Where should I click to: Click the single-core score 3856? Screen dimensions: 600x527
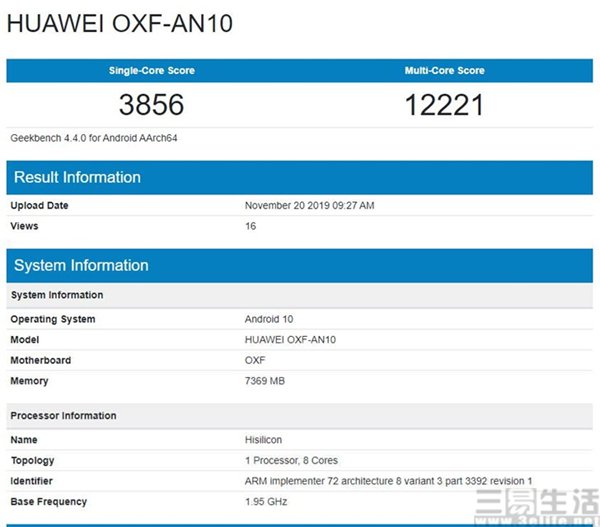coord(152,104)
